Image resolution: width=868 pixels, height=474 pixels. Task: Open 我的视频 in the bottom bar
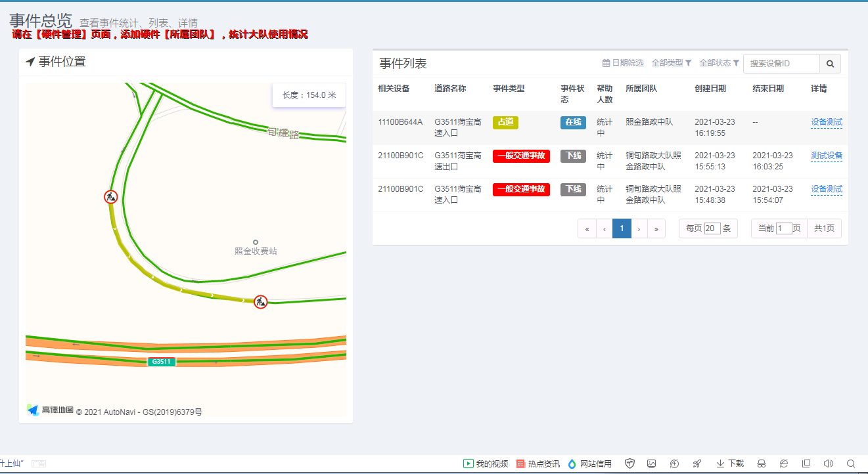tap(486, 463)
